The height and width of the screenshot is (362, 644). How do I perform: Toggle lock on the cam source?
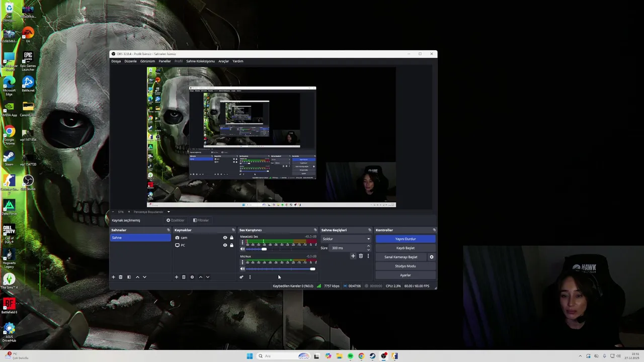(x=231, y=238)
